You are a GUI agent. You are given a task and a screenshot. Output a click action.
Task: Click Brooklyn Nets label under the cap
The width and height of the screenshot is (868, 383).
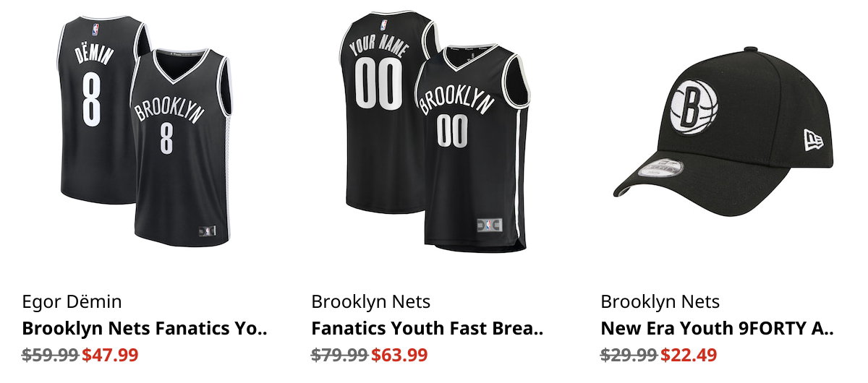[660, 301]
